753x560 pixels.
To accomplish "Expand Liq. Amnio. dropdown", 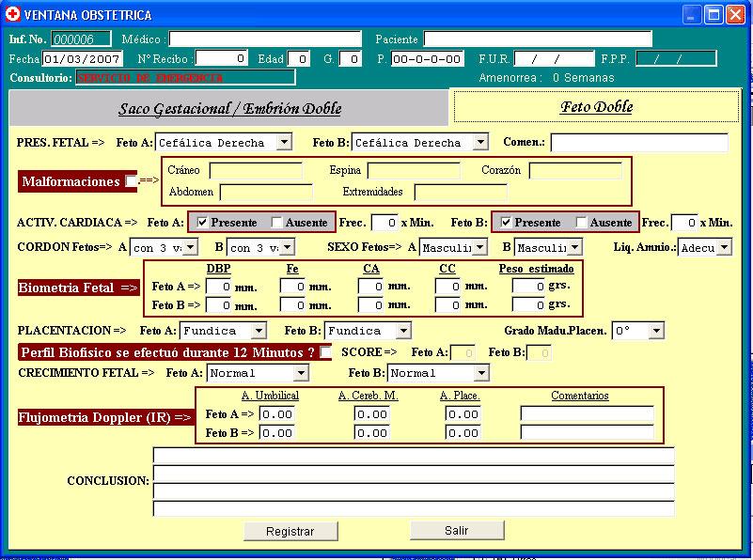I will (x=724, y=247).
